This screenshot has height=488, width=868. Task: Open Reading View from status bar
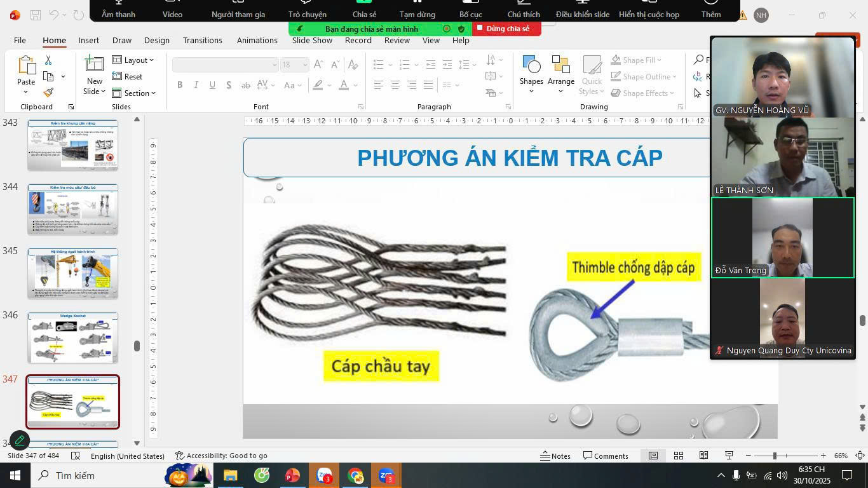click(x=703, y=456)
